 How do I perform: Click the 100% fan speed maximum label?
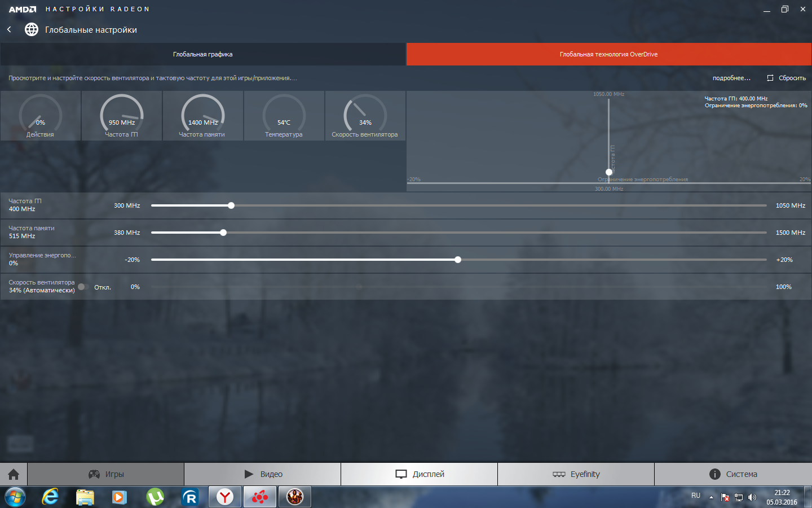pos(784,287)
